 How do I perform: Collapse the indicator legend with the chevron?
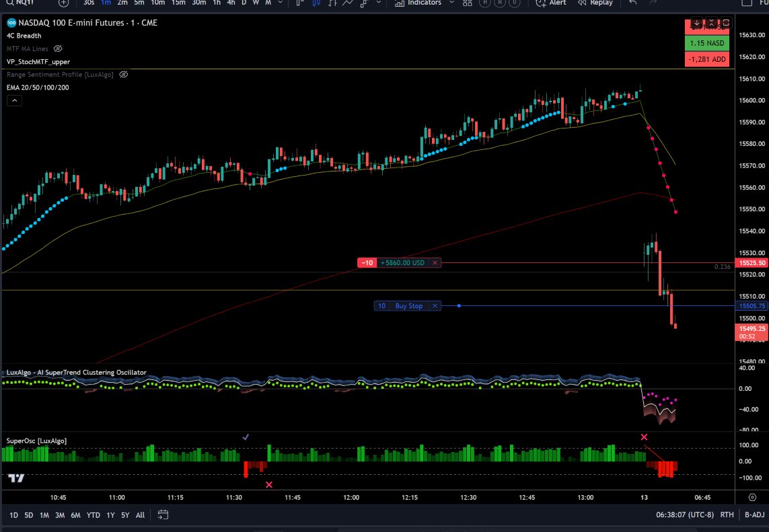[14, 100]
